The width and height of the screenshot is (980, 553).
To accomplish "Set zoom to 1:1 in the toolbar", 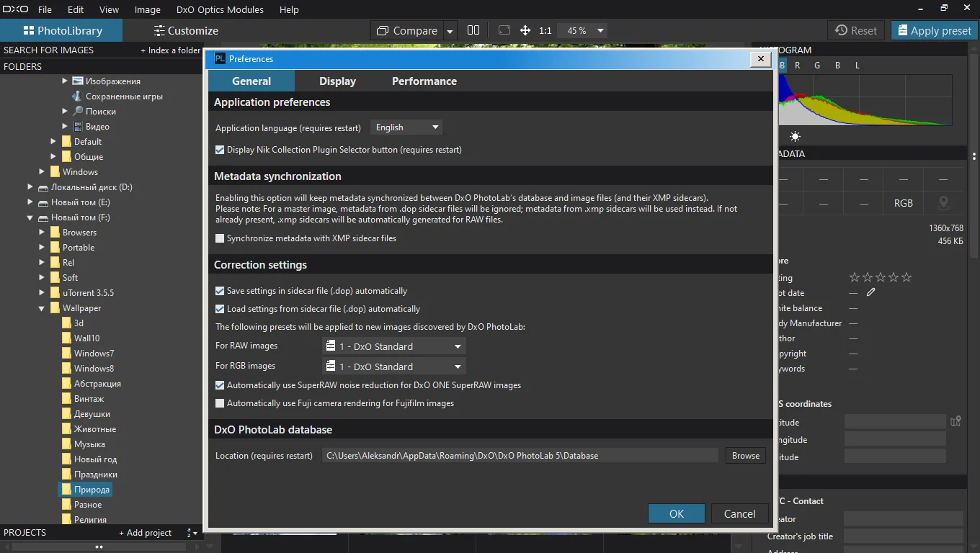I will [x=545, y=31].
